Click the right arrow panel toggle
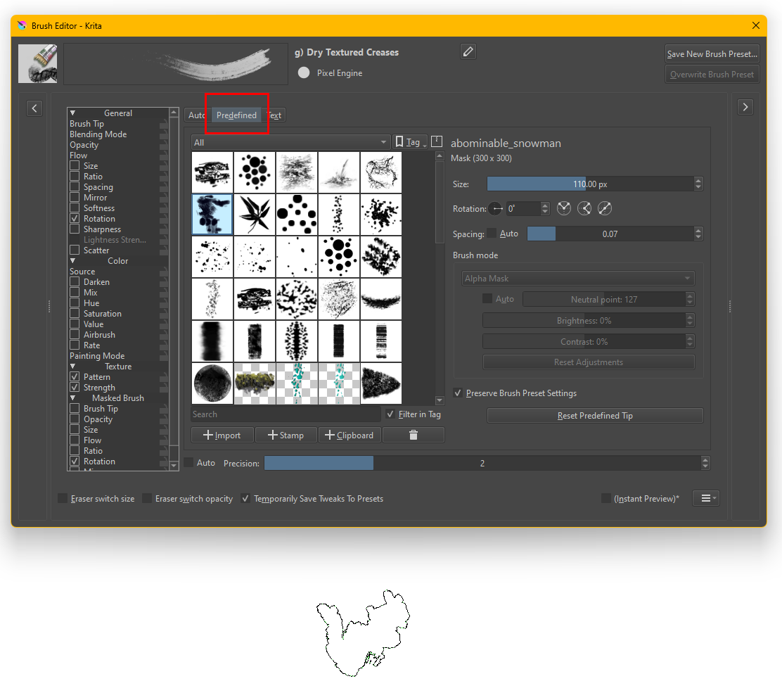782x700 pixels. (x=745, y=107)
